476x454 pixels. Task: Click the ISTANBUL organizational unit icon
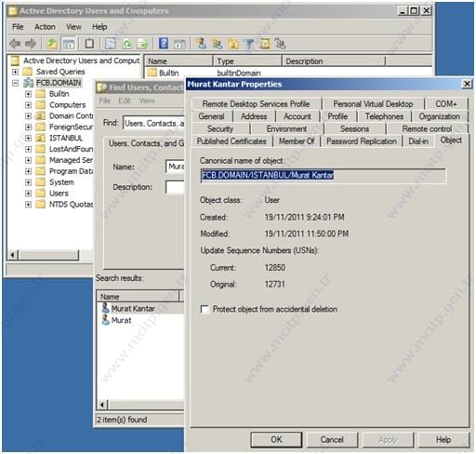coord(40,138)
